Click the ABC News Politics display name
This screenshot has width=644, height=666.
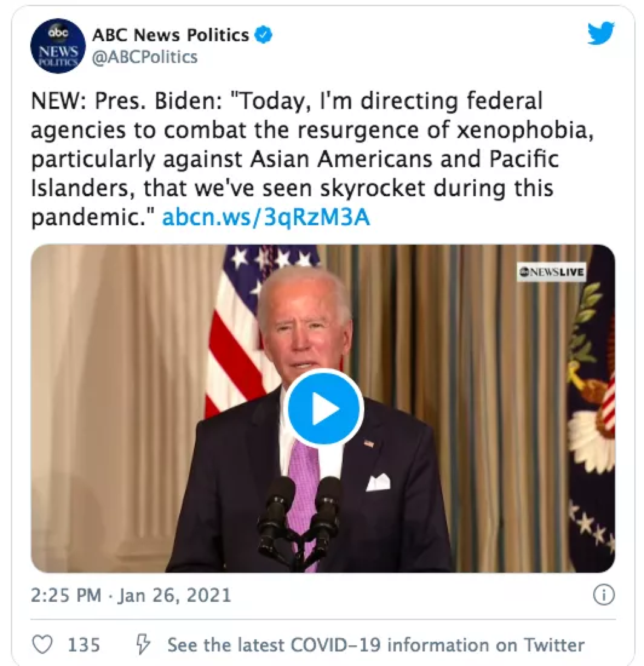click(170, 35)
